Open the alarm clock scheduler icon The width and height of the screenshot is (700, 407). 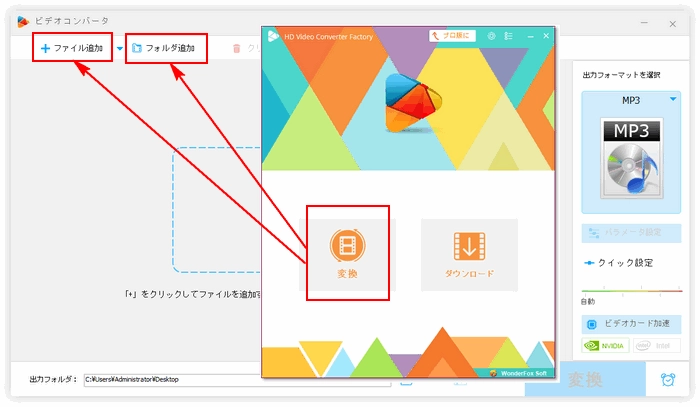[x=668, y=379]
